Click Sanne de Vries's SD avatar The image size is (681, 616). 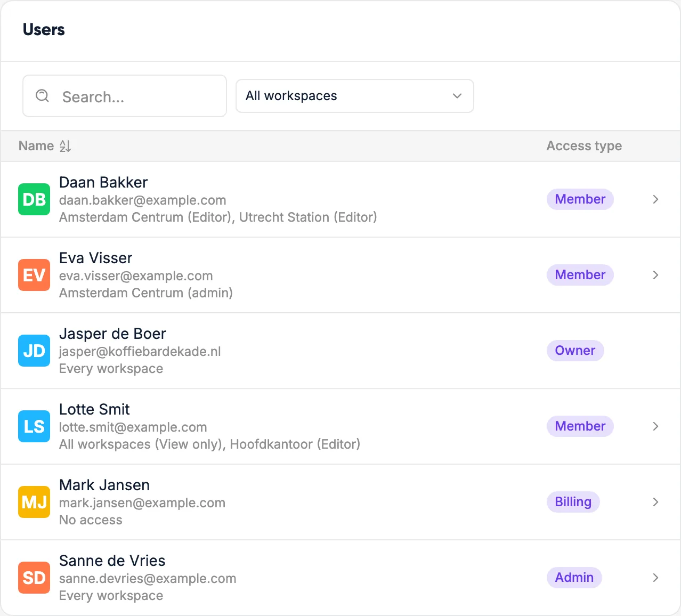pos(34,578)
